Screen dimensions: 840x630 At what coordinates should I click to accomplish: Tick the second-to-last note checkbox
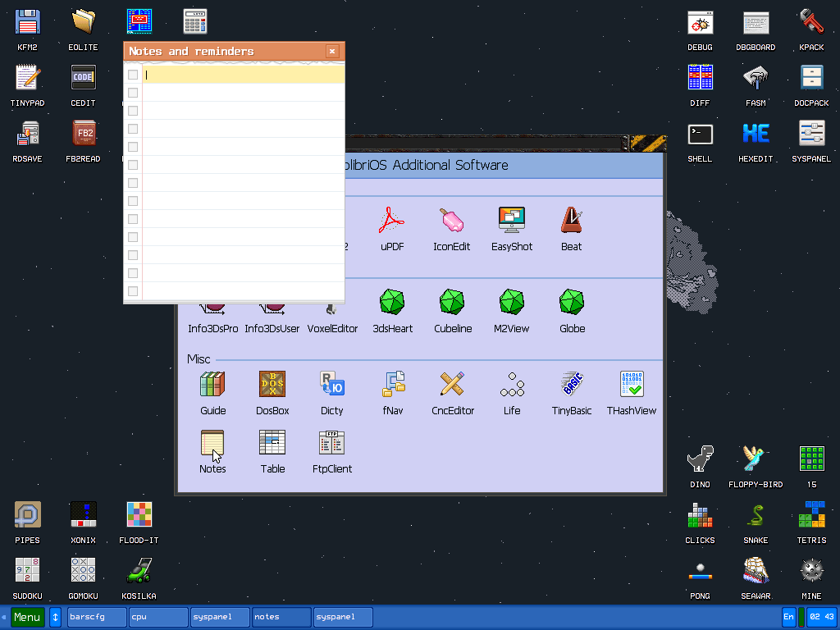tap(133, 273)
